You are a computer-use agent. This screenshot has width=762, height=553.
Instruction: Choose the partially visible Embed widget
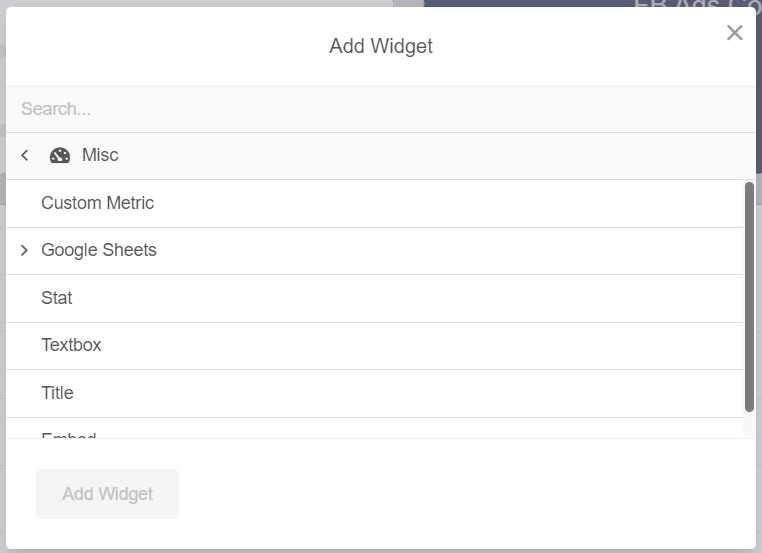tap(375, 428)
